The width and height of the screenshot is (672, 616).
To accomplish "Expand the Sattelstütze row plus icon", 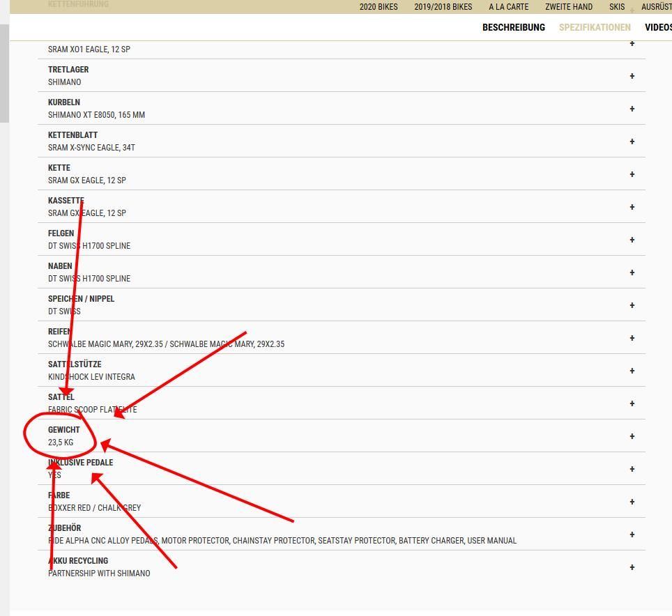I will point(632,371).
